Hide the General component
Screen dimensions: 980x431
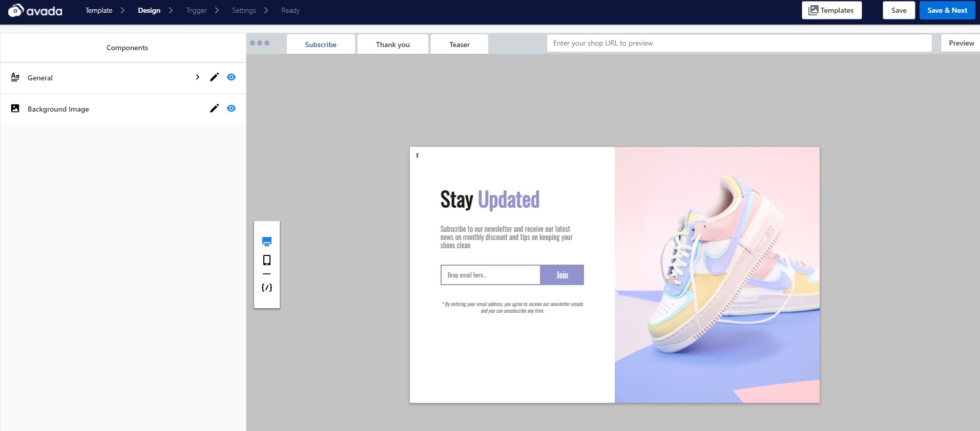click(x=231, y=77)
